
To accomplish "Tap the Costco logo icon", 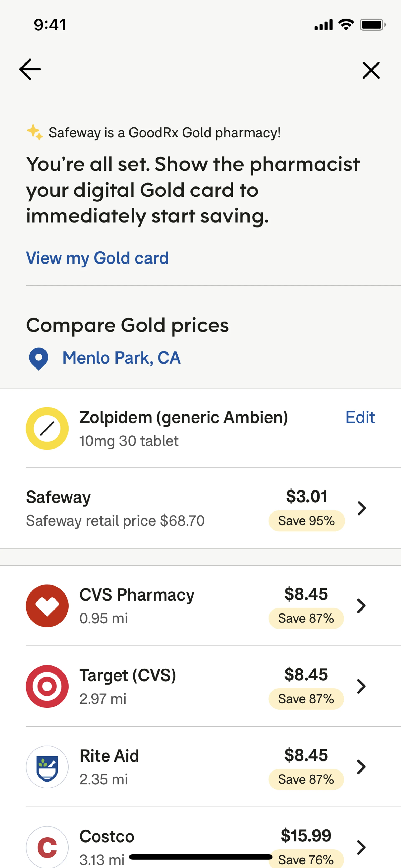I will (47, 846).
